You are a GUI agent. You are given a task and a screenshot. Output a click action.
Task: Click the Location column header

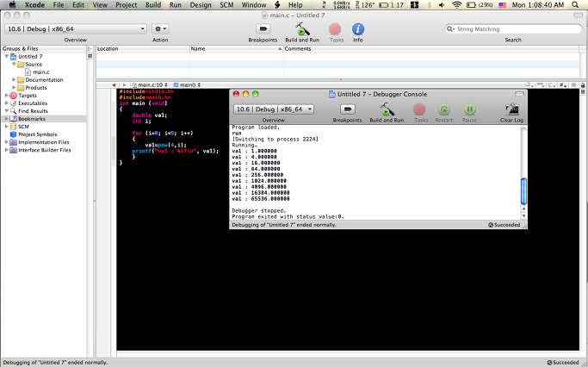click(x=143, y=49)
